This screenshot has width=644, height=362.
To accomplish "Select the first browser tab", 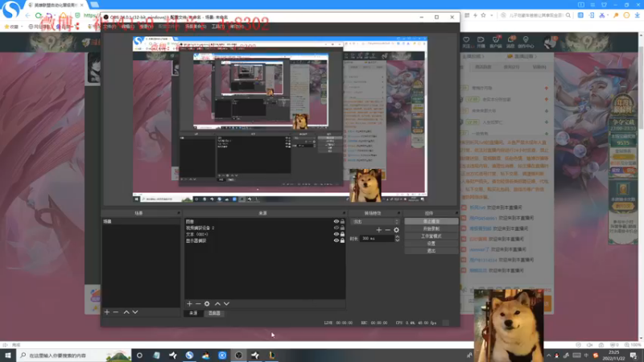I will click(56, 5).
